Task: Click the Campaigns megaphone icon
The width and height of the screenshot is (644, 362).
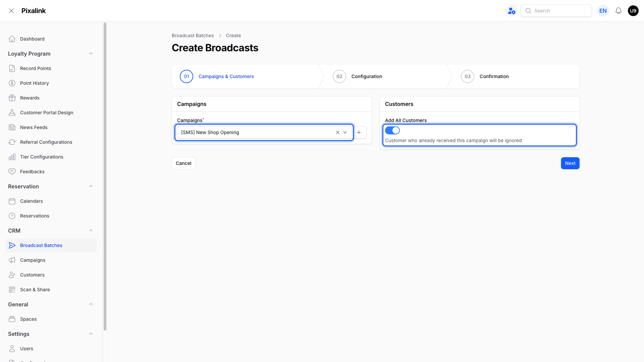Action: [x=12, y=260]
